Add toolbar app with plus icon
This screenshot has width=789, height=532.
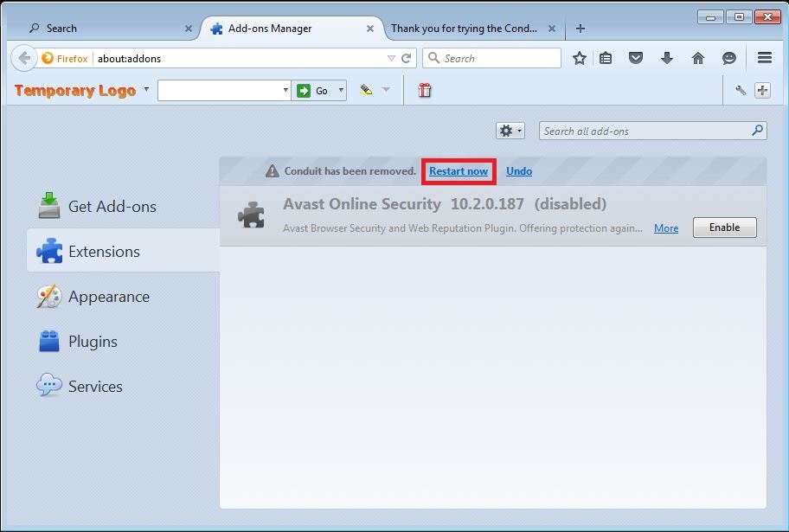762,91
